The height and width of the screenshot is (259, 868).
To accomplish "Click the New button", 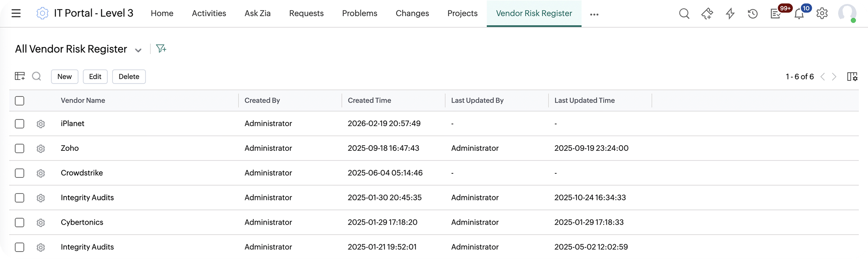I will click(x=65, y=76).
